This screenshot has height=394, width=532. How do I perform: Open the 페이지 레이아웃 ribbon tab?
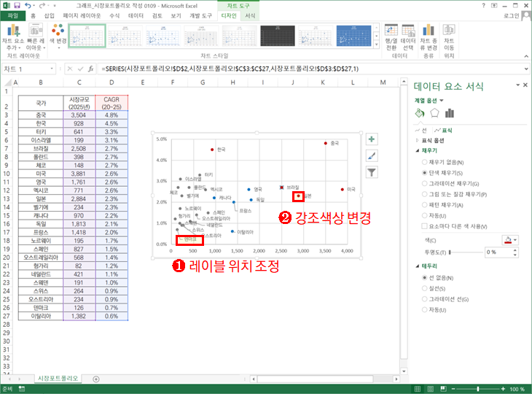[82, 15]
